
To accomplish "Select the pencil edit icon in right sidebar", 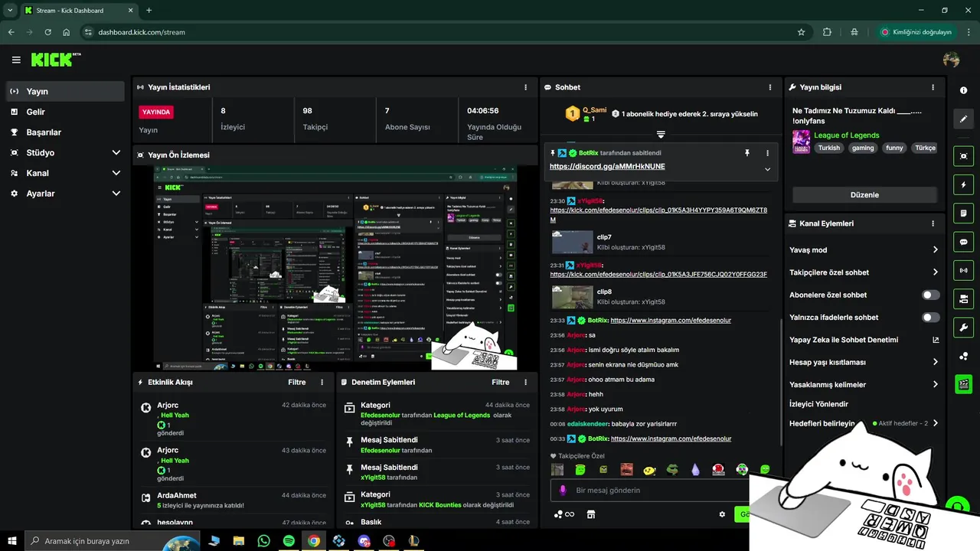I will (963, 119).
